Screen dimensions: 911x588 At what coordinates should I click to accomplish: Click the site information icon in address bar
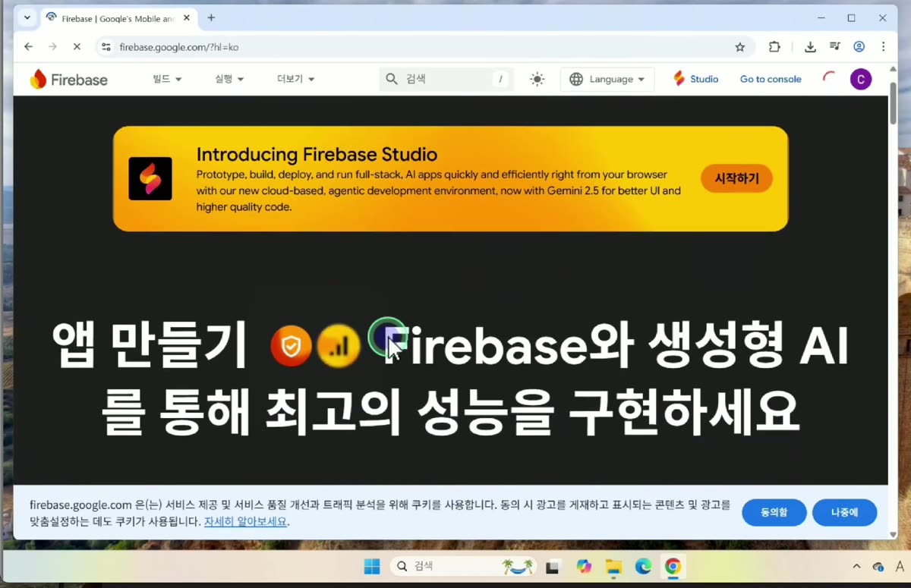tap(106, 47)
